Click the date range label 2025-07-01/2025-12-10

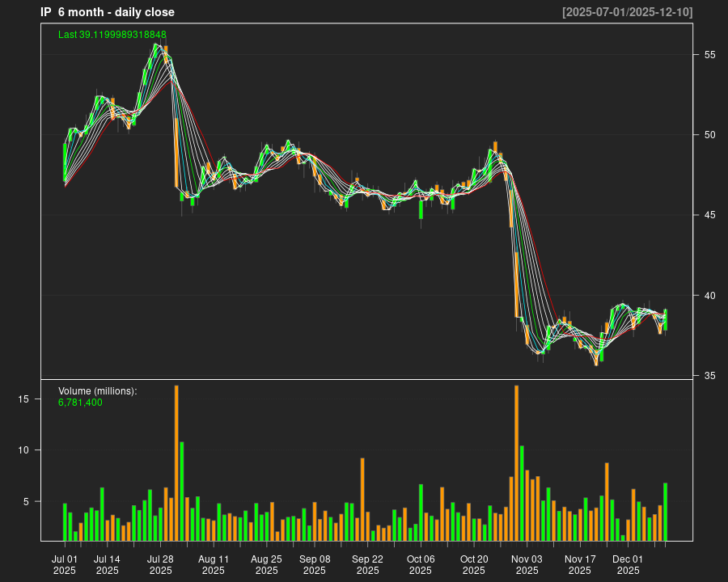[x=627, y=12]
